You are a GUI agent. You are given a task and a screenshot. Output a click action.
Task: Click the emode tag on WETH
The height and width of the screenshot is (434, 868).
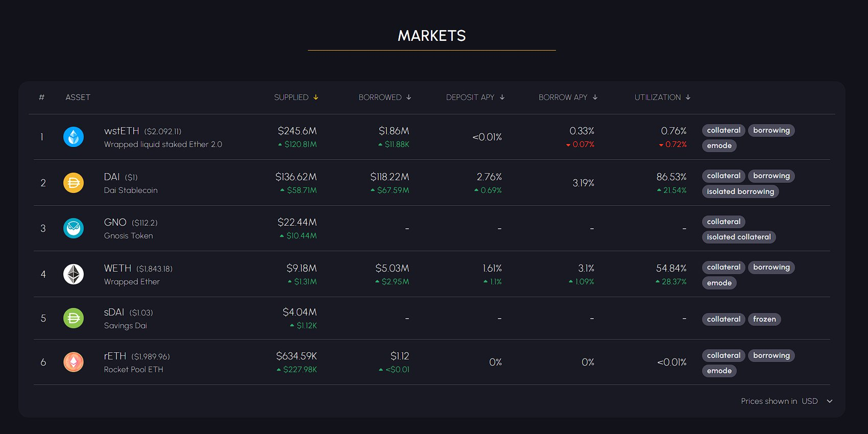click(x=719, y=283)
